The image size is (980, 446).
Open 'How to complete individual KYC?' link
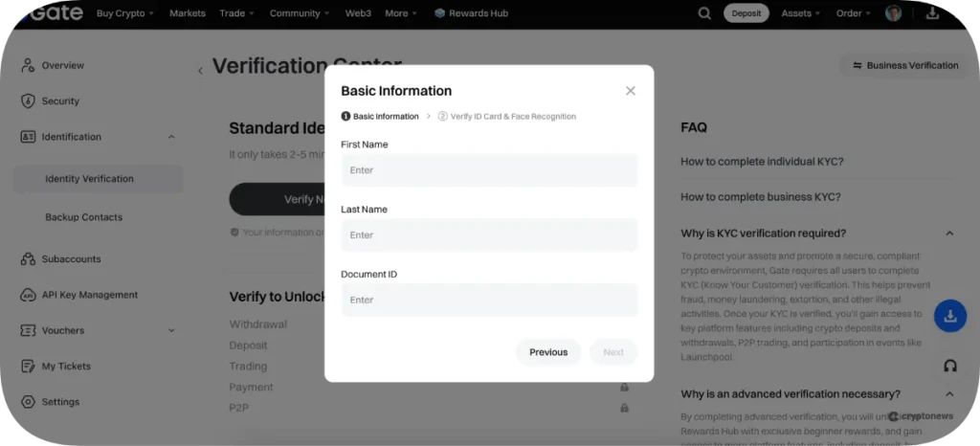coord(762,161)
